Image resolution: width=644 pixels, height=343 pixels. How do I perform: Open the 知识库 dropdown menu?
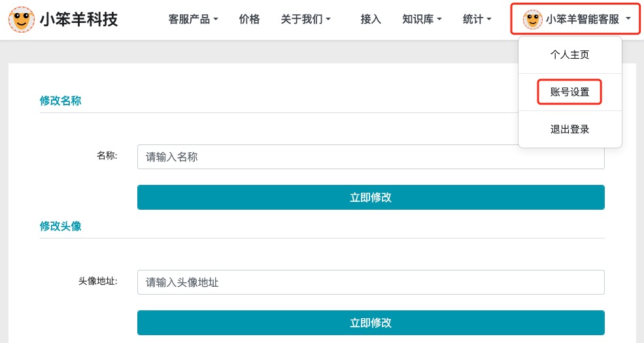click(422, 20)
